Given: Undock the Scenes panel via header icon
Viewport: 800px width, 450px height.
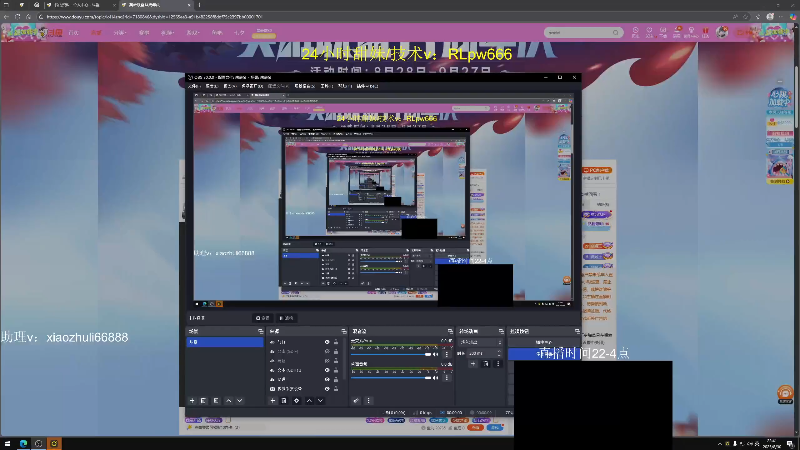Looking at the screenshot, I should pyautogui.click(x=260, y=331).
